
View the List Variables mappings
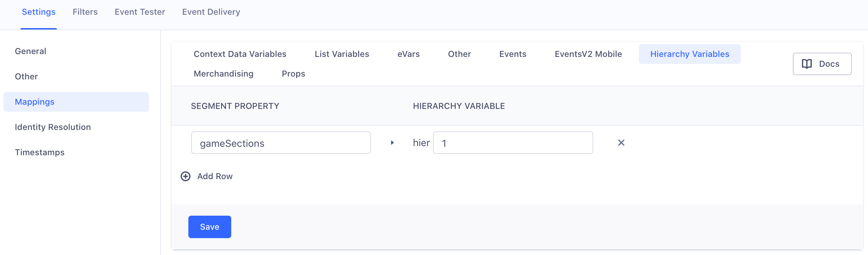click(342, 54)
